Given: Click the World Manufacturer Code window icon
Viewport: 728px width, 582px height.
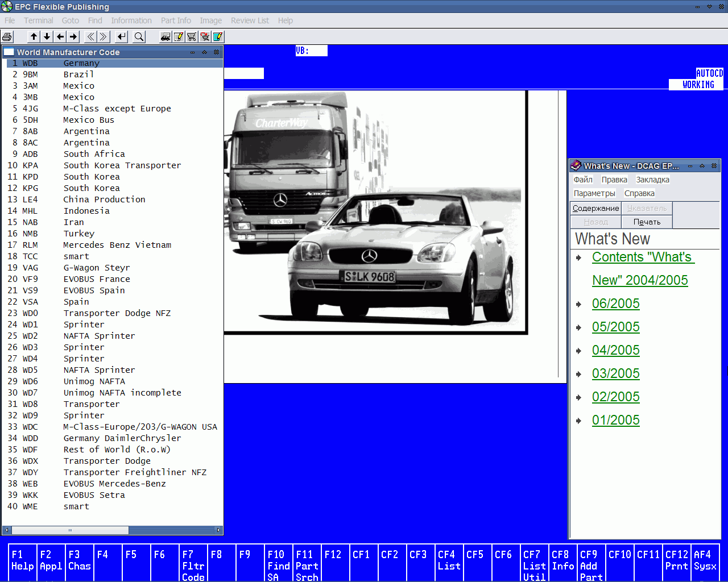Looking at the screenshot, I should pyautogui.click(x=9, y=52).
